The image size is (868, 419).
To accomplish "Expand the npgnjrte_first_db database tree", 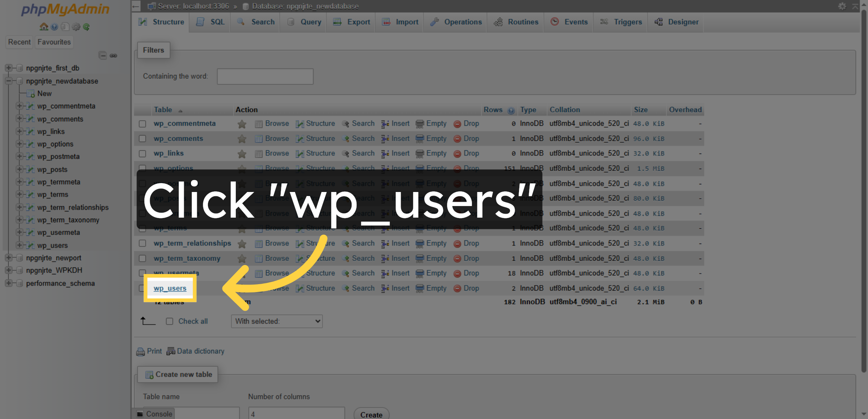I will point(9,68).
